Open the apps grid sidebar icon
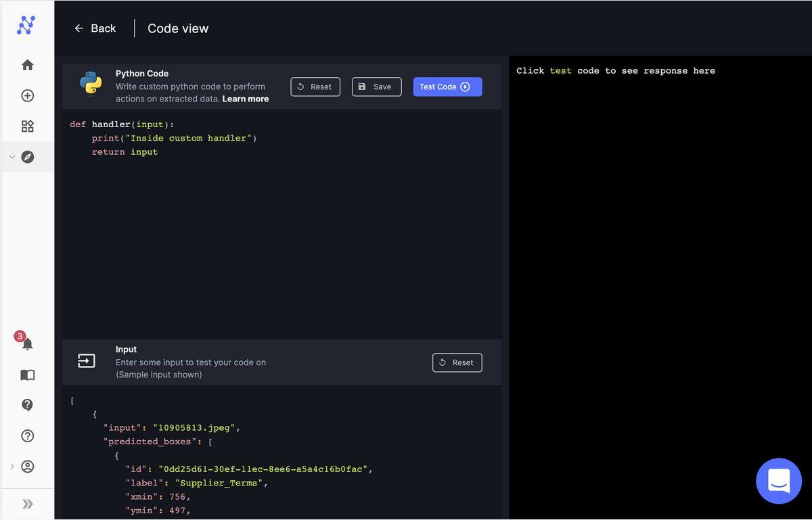Image resolution: width=812 pixels, height=520 pixels. tap(27, 126)
